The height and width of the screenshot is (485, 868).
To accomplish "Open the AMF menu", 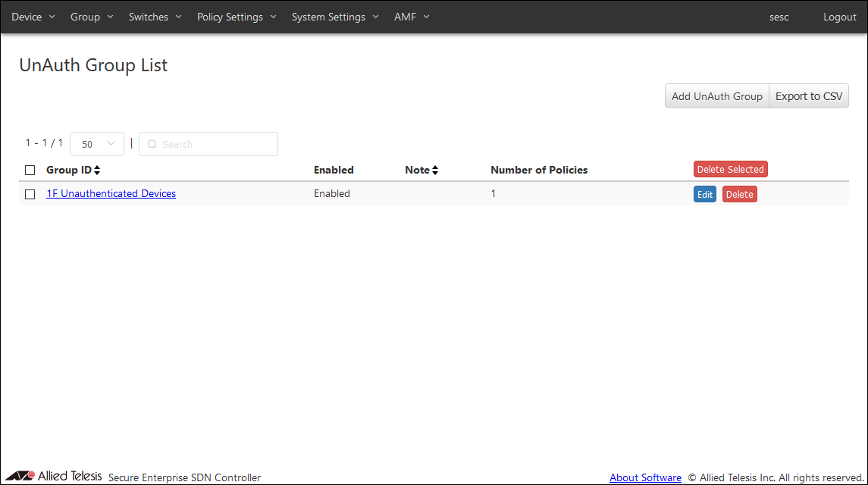I will [x=412, y=17].
